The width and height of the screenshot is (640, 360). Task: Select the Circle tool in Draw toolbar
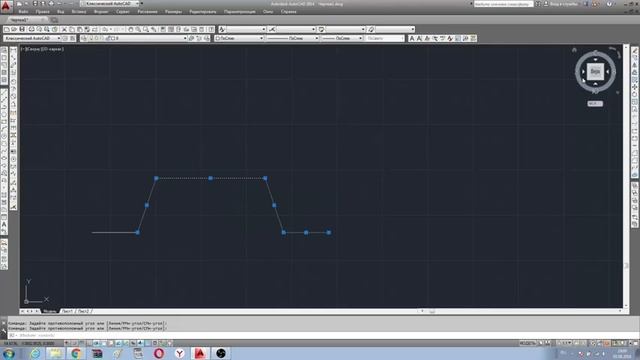[4, 136]
